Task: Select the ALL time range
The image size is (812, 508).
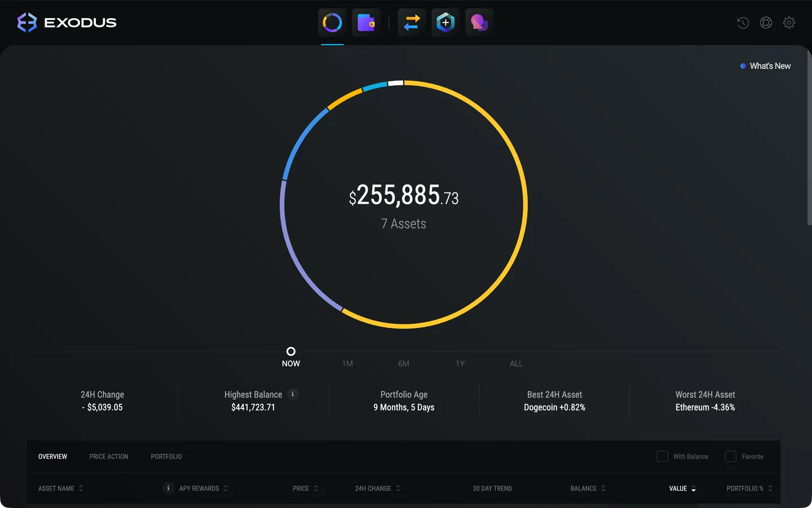Action: pyautogui.click(x=517, y=364)
